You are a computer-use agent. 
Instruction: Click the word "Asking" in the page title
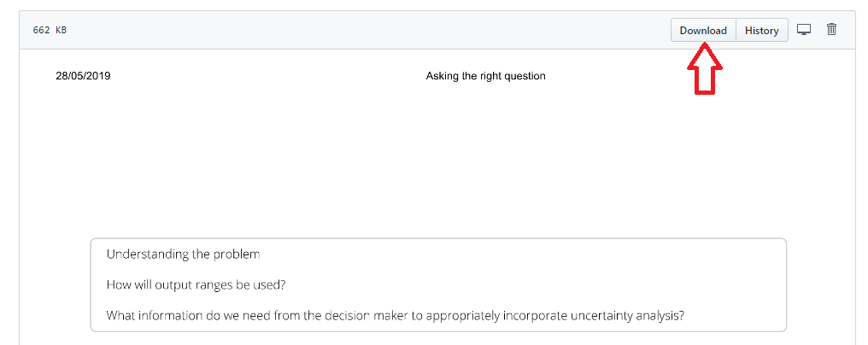point(443,76)
